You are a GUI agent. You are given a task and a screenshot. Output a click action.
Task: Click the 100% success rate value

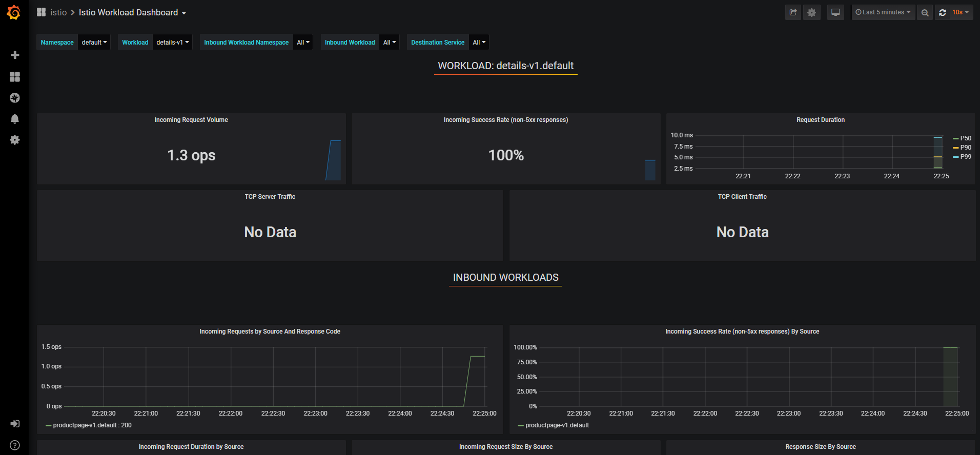(x=506, y=155)
